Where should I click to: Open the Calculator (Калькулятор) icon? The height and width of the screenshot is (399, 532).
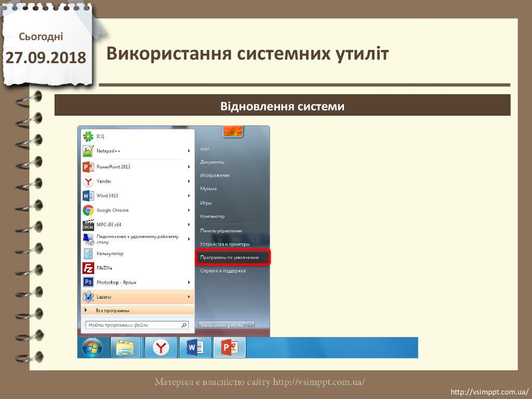[x=88, y=254]
